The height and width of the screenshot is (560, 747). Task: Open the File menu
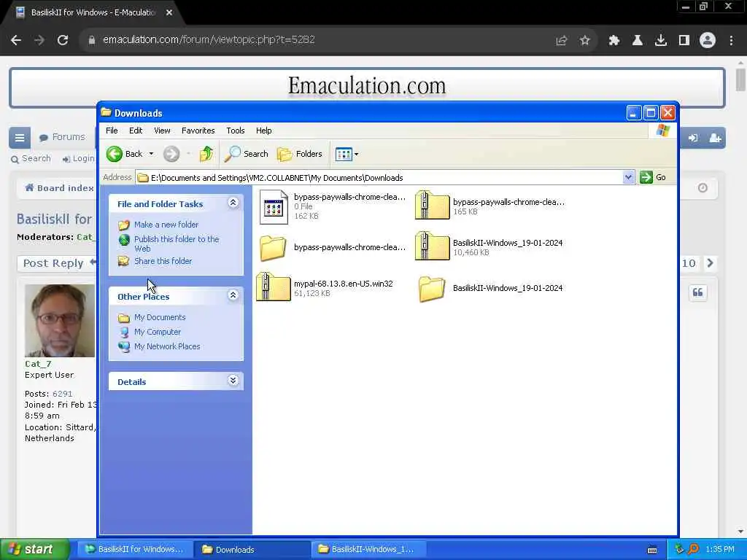112,131
